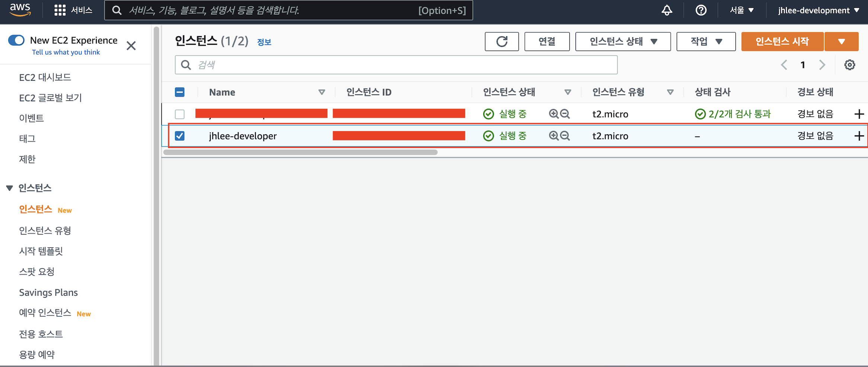
Task: Collapse the 인스턴스 sidebar section
Action: coord(10,188)
